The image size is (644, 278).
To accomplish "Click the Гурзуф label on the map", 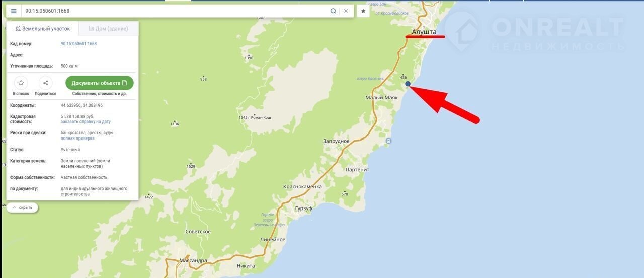I will (303, 208).
